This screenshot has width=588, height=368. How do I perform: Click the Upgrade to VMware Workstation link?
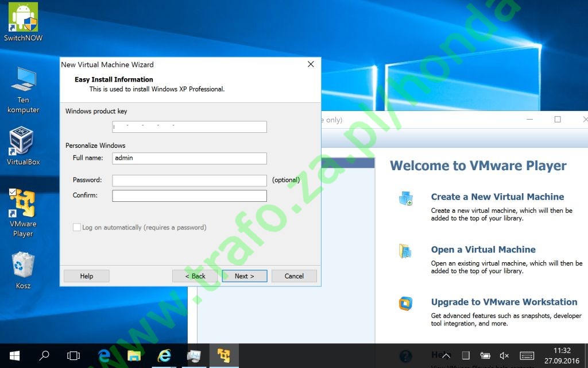point(504,302)
